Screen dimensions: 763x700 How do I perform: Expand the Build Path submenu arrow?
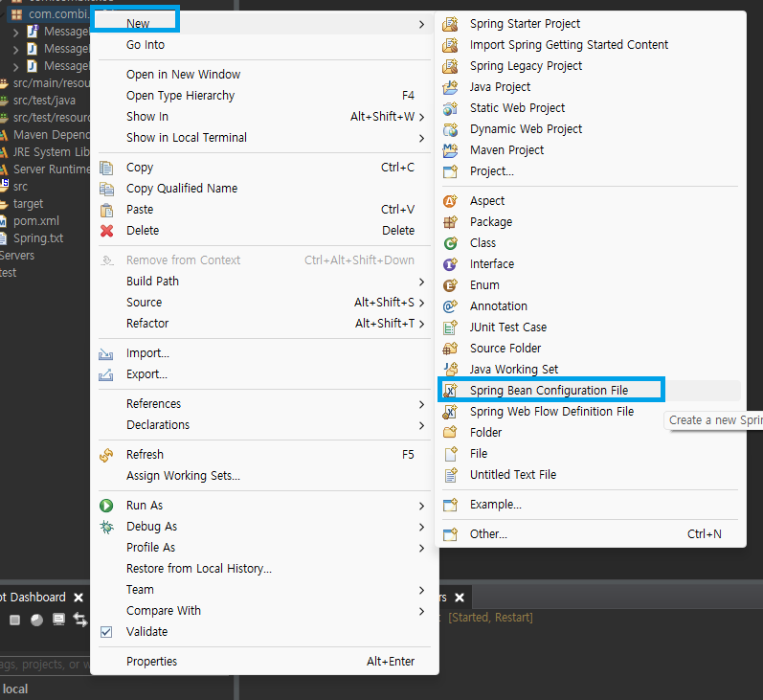click(x=421, y=282)
